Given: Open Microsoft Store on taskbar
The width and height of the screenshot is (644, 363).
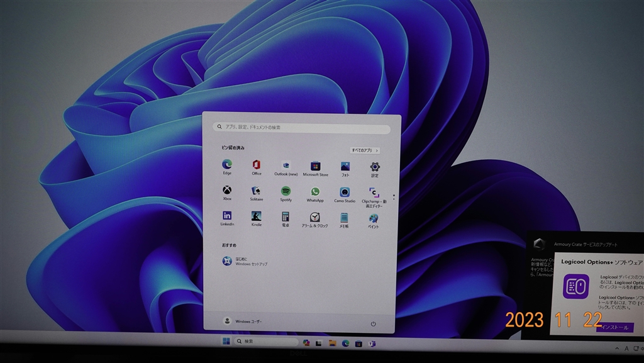Looking at the screenshot, I should [x=358, y=343].
